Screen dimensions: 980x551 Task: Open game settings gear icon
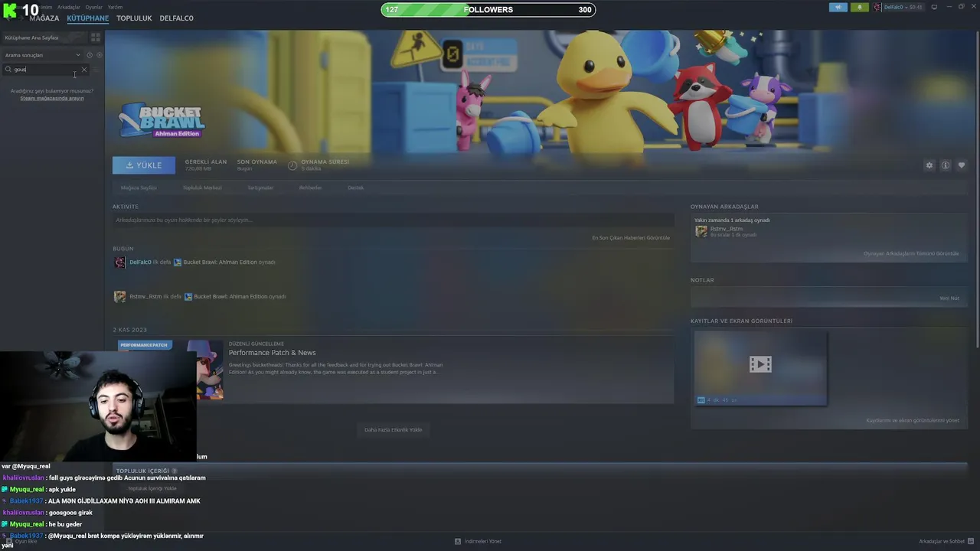(x=929, y=165)
